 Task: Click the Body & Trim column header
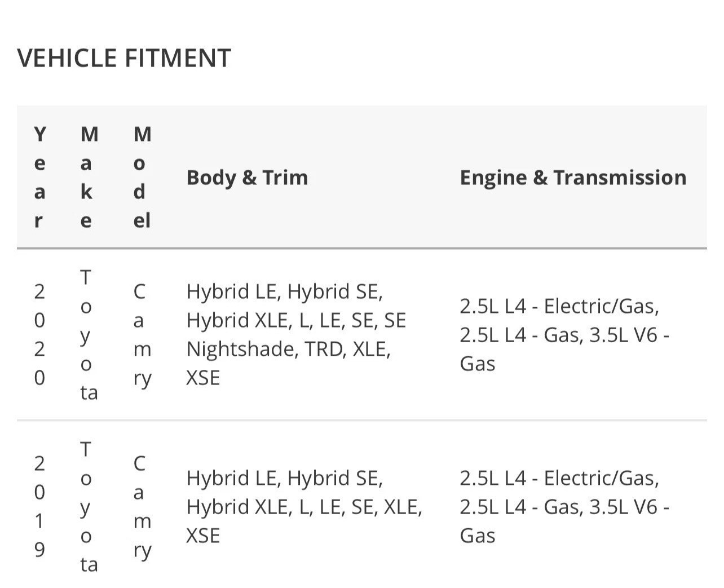pyautogui.click(x=247, y=177)
